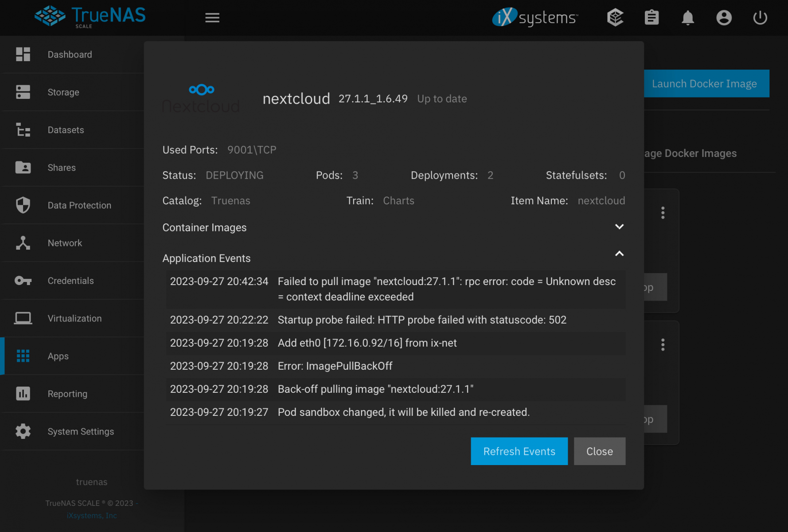Click the power button icon
788x532 pixels.
(760, 18)
